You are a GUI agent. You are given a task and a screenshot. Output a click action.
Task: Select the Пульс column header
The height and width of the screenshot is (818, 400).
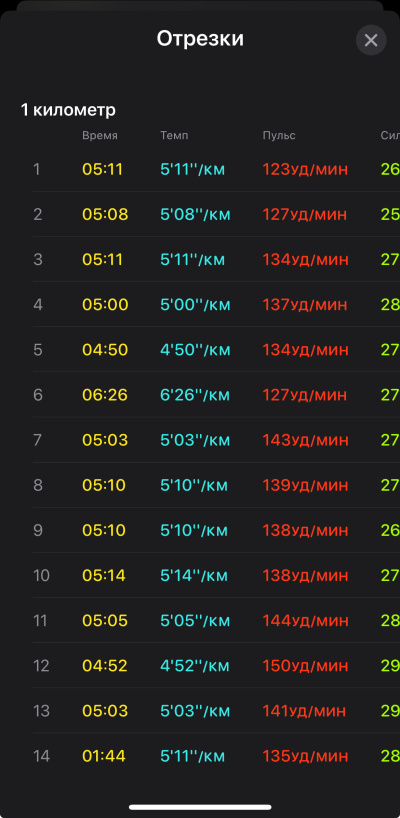tap(279, 136)
